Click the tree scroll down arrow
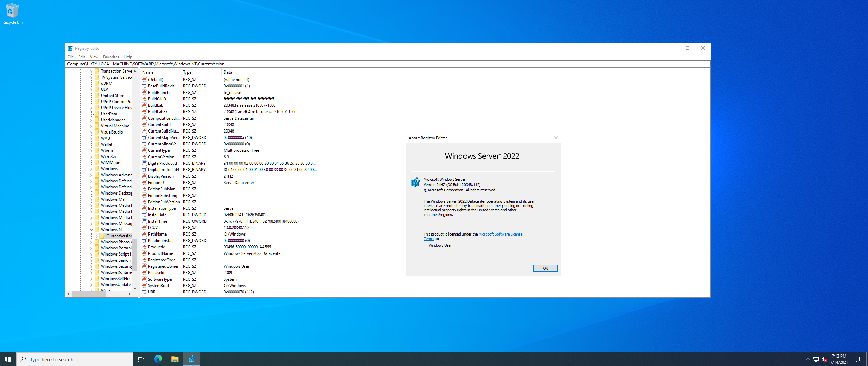 tap(135, 288)
